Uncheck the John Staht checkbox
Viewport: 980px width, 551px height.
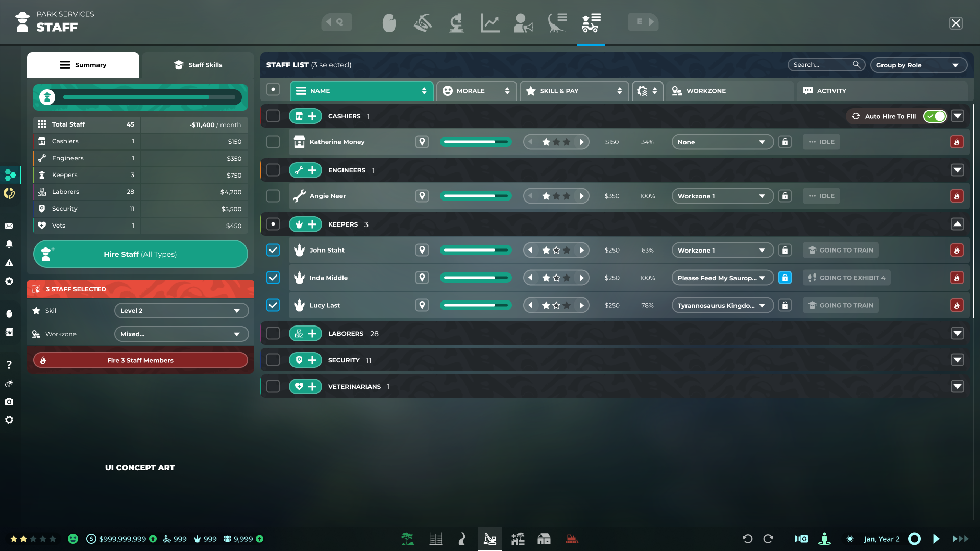(273, 250)
